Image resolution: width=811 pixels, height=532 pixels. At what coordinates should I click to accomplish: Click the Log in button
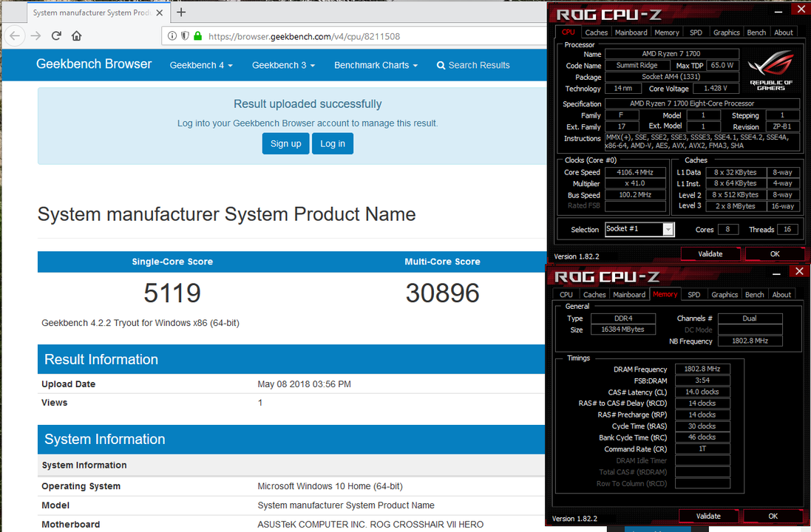tap(333, 144)
